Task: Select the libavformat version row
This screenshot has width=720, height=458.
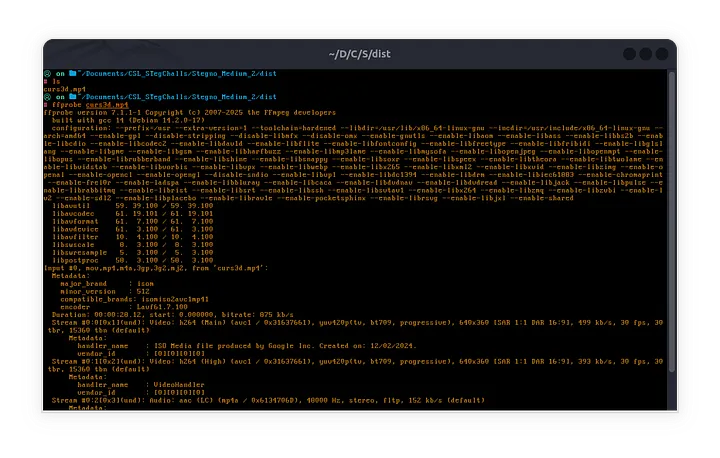Action: 132,221
